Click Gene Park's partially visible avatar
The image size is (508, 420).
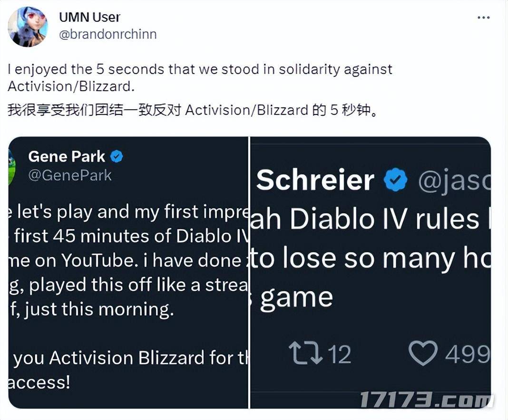pyautogui.click(x=12, y=165)
